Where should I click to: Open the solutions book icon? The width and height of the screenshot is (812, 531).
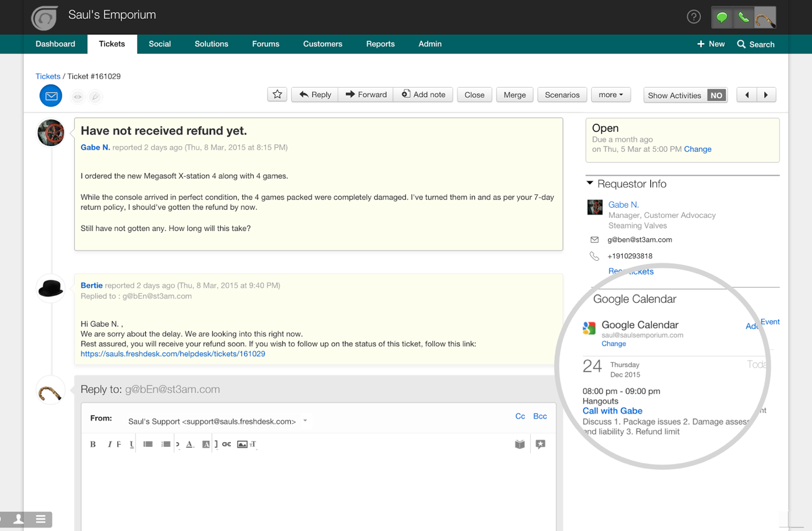click(520, 444)
